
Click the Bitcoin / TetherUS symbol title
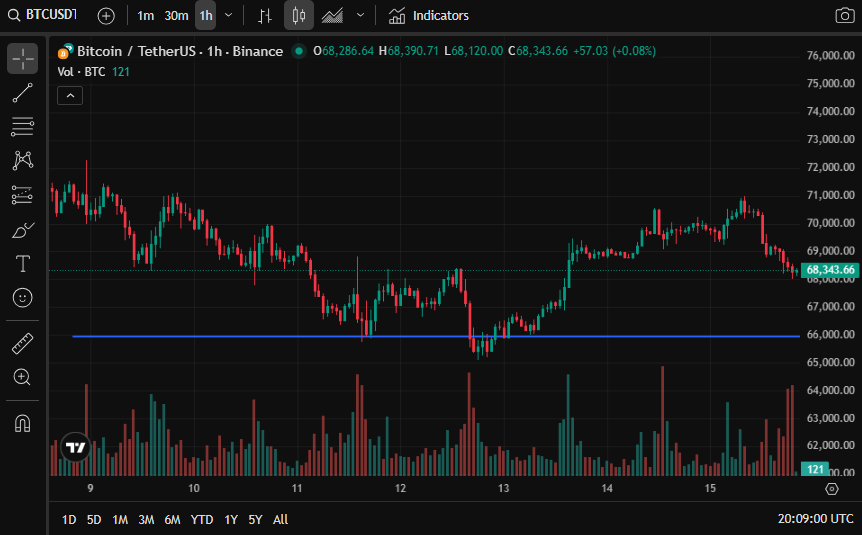180,51
